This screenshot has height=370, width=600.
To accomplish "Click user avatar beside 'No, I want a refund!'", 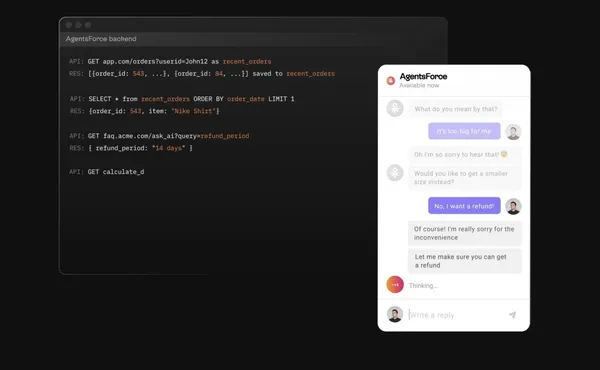I will pyautogui.click(x=513, y=206).
